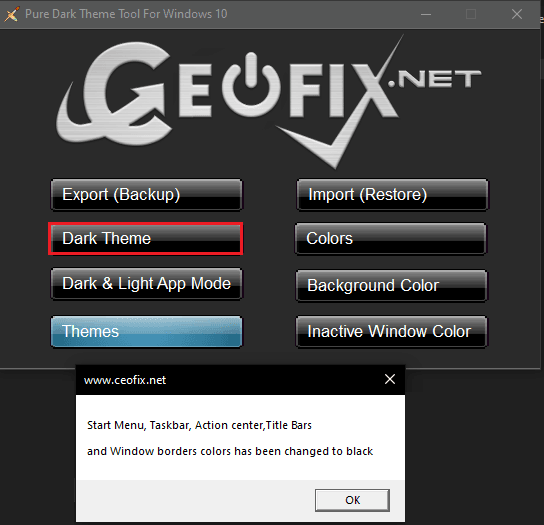The image size is (544, 525).
Task: Click the Export (Backup) button
Action: (146, 195)
